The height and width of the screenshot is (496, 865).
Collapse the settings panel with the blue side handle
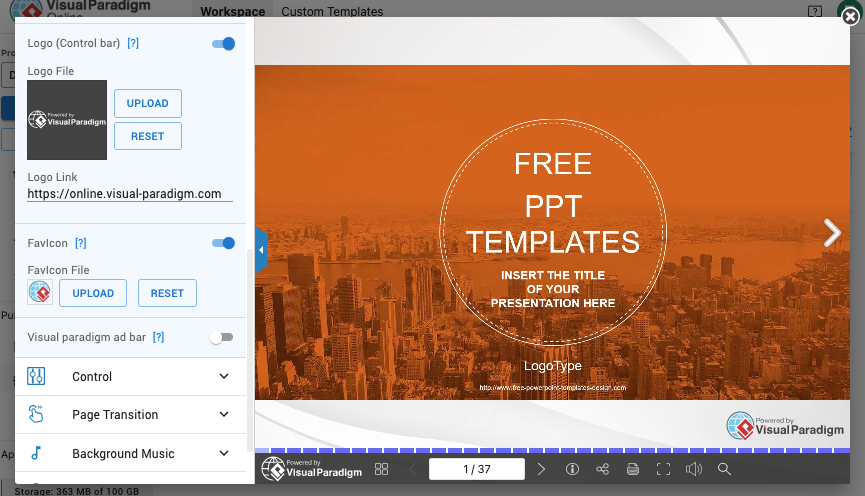click(x=261, y=250)
